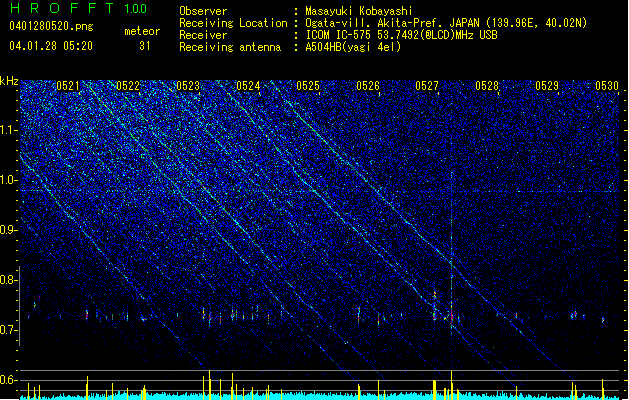Click the 0528 time marker
Image resolution: width=629 pixels, height=400 pixels.
pyautogui.click(x=487, y=86)
